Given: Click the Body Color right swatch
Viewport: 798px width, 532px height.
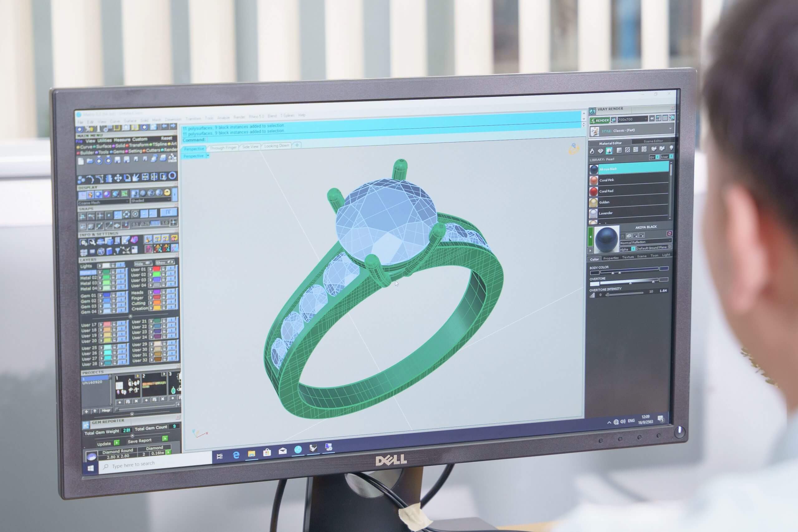Looking at the screenshot, I should [x=664, y=268].
